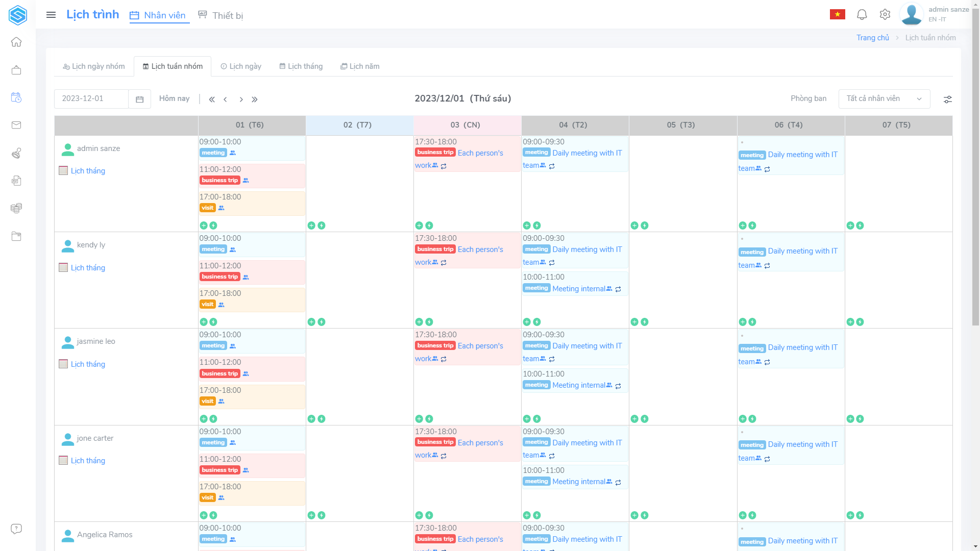Click the Angelica Ramos employee name
The width and height of the screenshot is (980, 551).
tap(105, 535)
